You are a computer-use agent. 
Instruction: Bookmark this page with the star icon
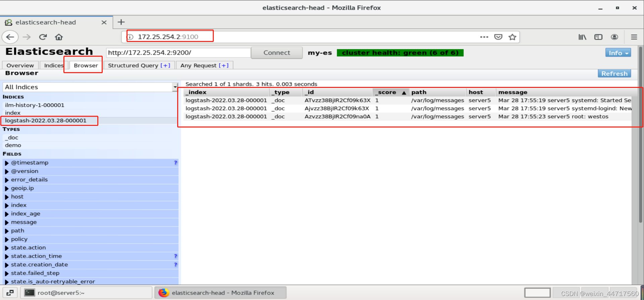[512, 37]
